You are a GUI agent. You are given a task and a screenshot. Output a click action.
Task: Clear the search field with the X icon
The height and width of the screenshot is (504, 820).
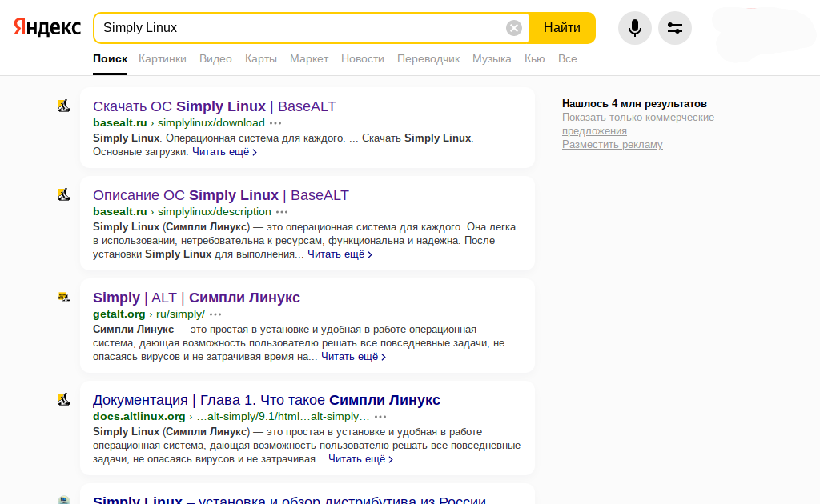(x=513, y=28)
